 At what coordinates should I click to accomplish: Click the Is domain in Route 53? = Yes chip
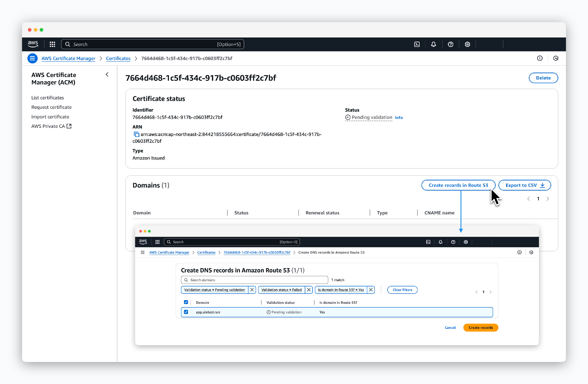(x=341, y=290)
